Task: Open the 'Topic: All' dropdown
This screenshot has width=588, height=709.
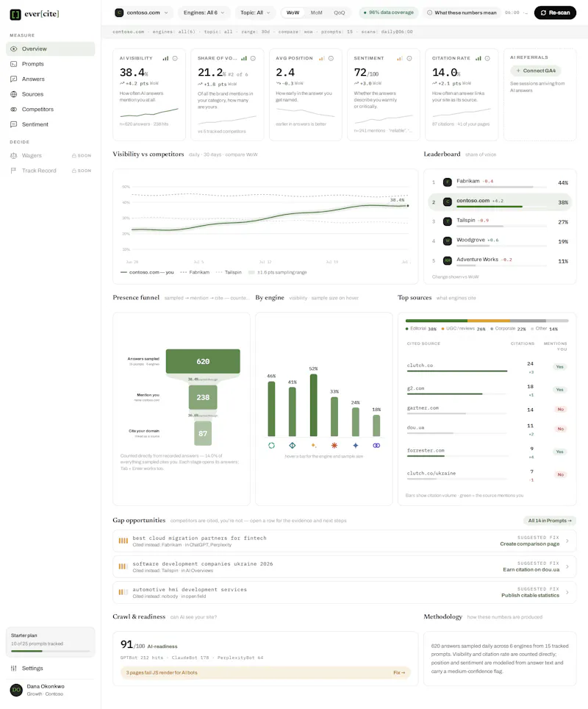Action: tap(255, 13)
